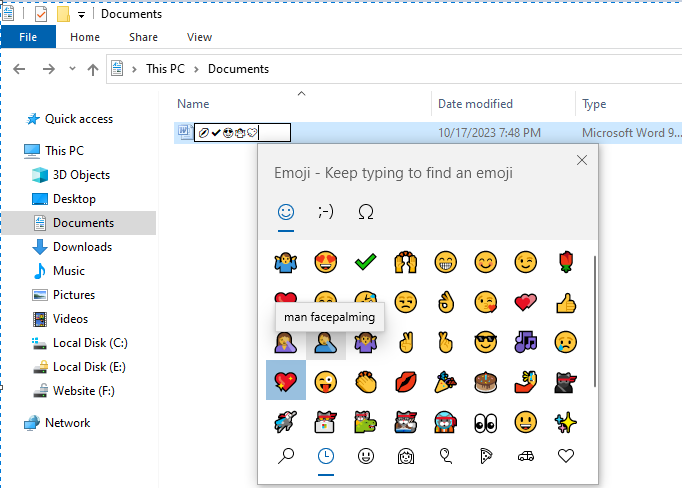Open Local Disk (C:) in sidebar
This screenshot has height=488, width=682.
(x=90, y=343)
